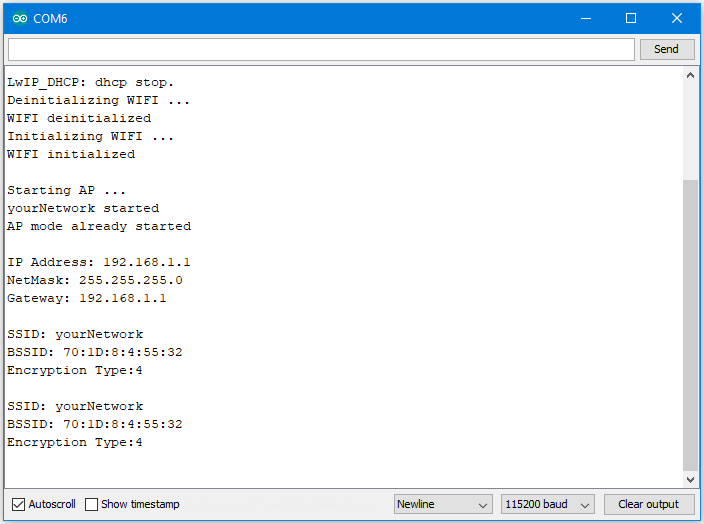Click the line 'WIFI deinitialized'
Viewport: 704px width, 524px height.
tap(79, 118)
